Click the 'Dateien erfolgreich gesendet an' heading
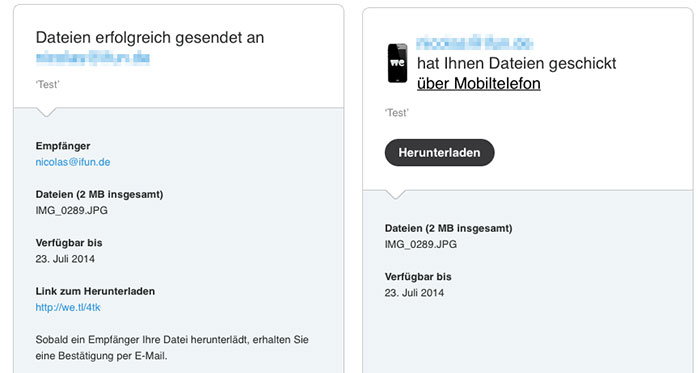700x373 pixels. click(x=150, y=37)
